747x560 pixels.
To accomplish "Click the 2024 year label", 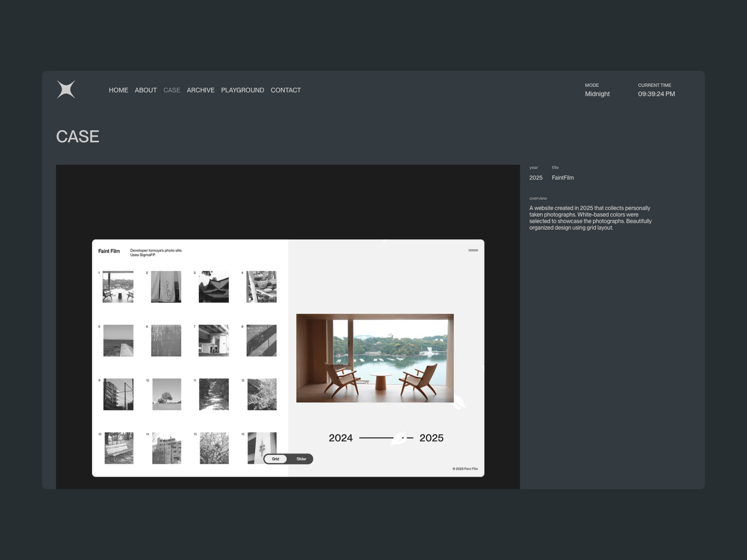I will point(341,438).
